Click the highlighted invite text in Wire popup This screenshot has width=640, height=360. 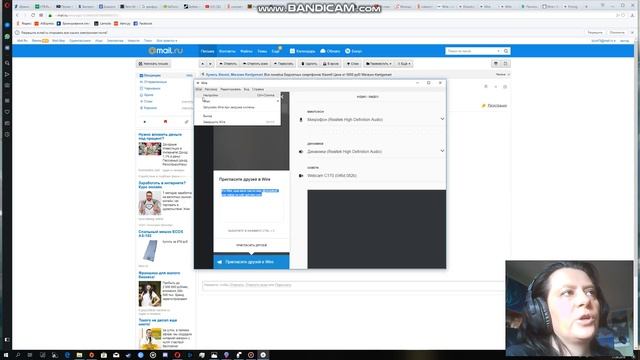tap(250, 193)
